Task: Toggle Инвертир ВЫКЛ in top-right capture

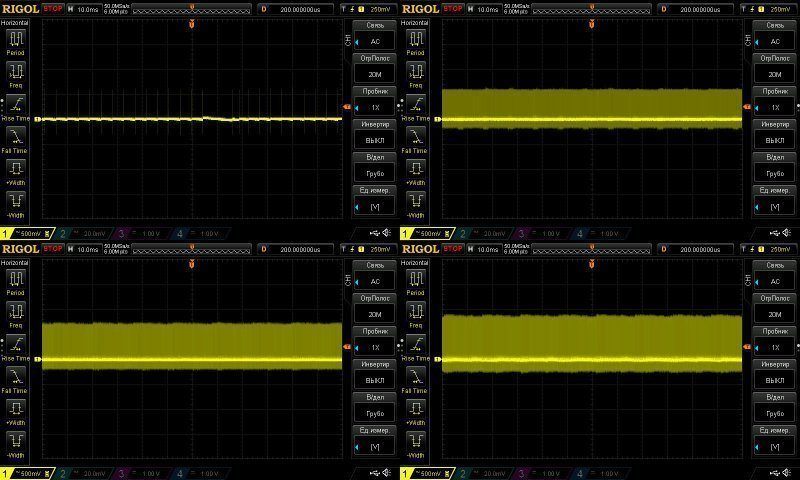Action: [x=774, y=135]
